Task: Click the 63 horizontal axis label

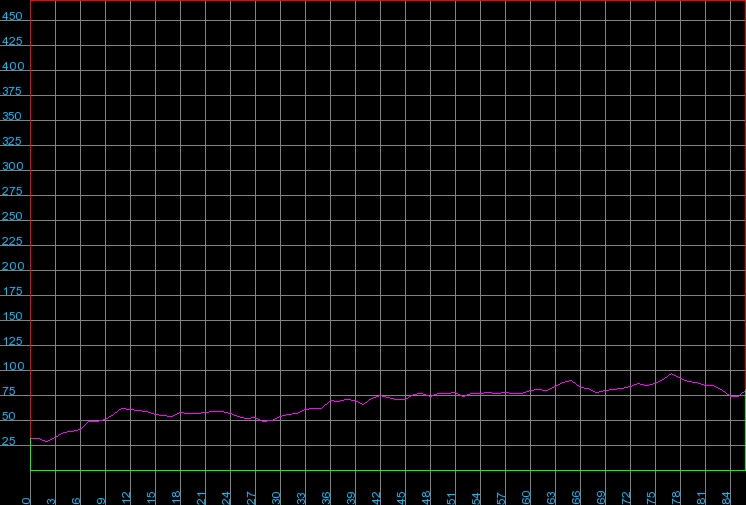Action: 551,498
